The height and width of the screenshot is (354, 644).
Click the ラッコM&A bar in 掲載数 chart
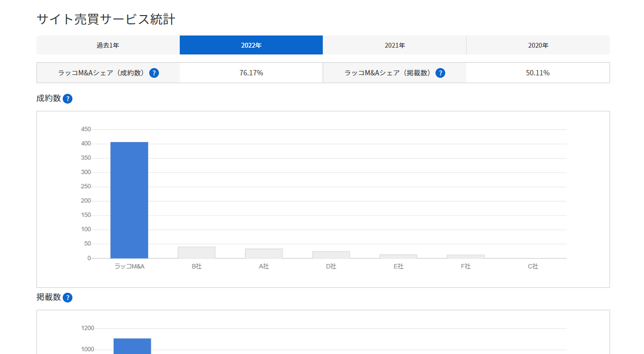coord(132,345)
